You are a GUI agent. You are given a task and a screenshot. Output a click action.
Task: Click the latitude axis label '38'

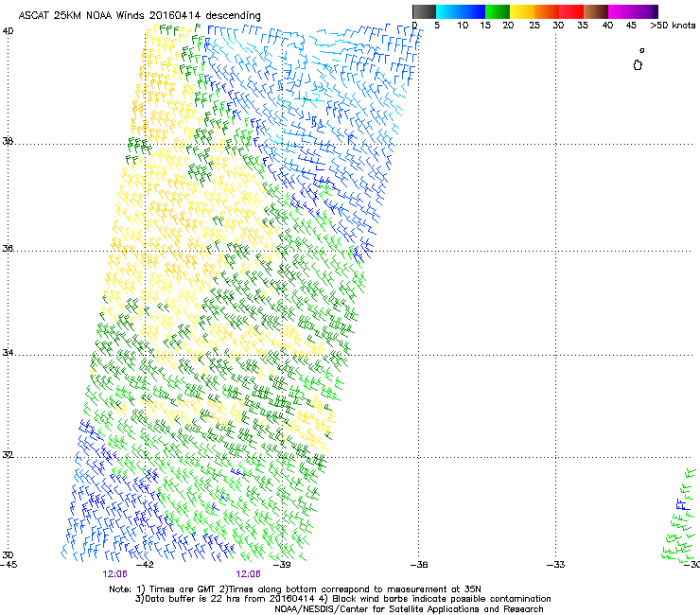pyautogui.click(x=8, y=141)
